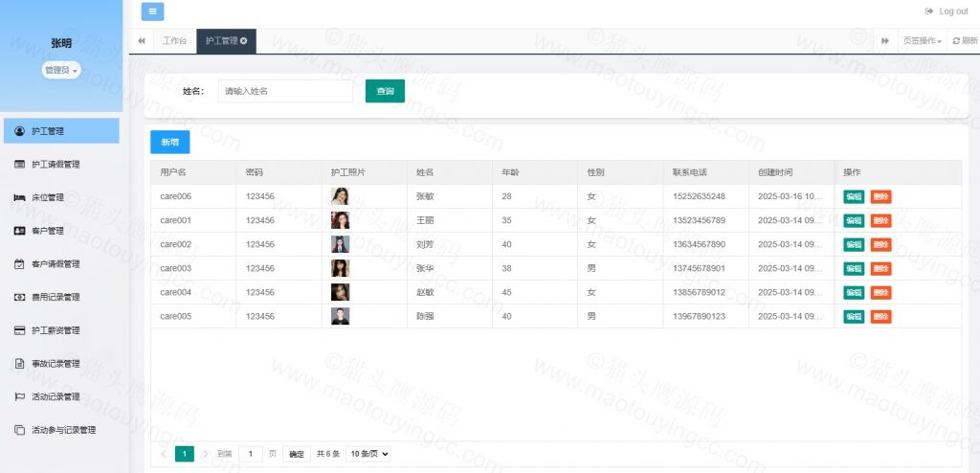Click the previous page arrow in pagination

pyautogui.click(x=164, y=454)
